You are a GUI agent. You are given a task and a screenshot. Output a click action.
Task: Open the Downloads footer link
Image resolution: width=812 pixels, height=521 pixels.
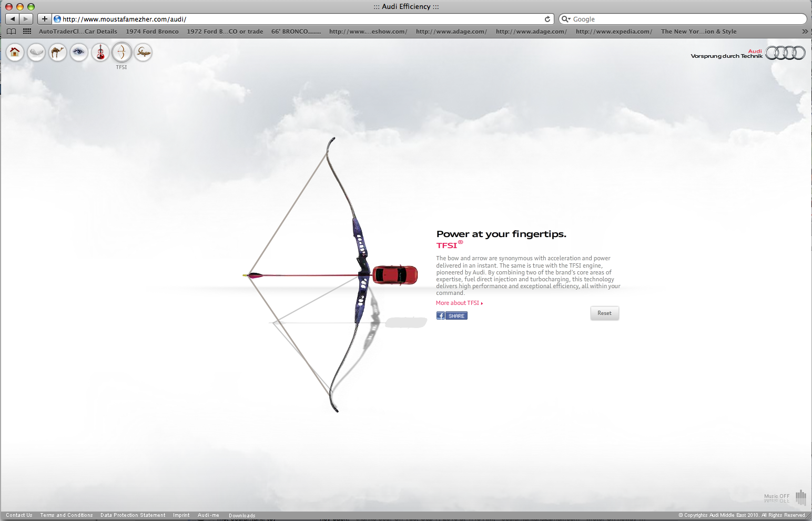(x=242, y=516)
